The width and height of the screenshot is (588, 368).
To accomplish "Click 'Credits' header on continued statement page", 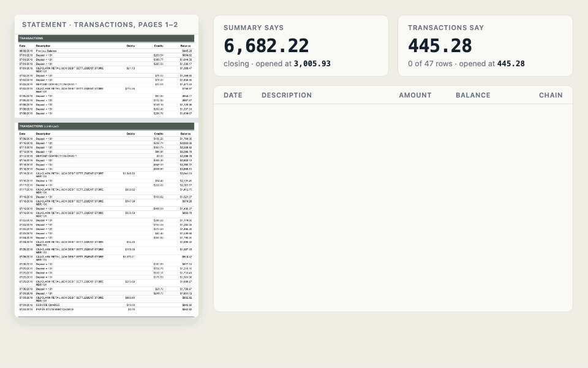I will [x=158, y=134].
